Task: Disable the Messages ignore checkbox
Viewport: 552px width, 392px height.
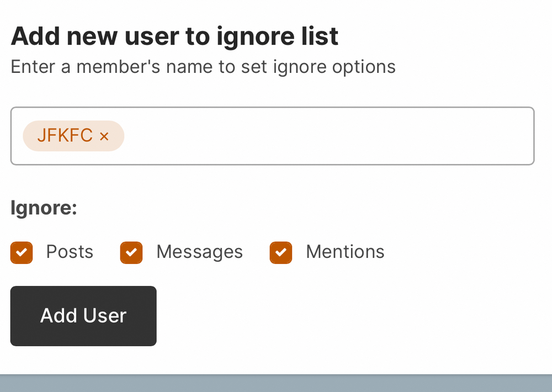Action: coord(131,252)
